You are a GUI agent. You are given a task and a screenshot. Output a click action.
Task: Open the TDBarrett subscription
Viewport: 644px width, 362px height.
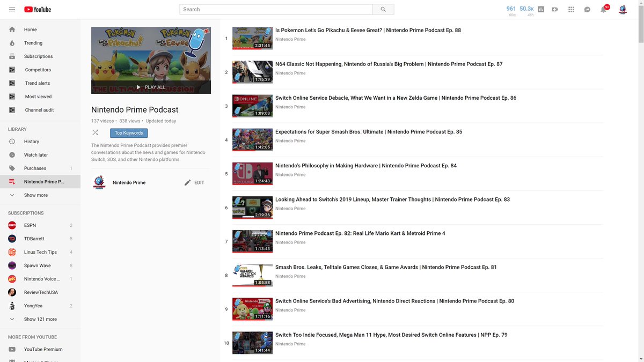click(40, 239)
